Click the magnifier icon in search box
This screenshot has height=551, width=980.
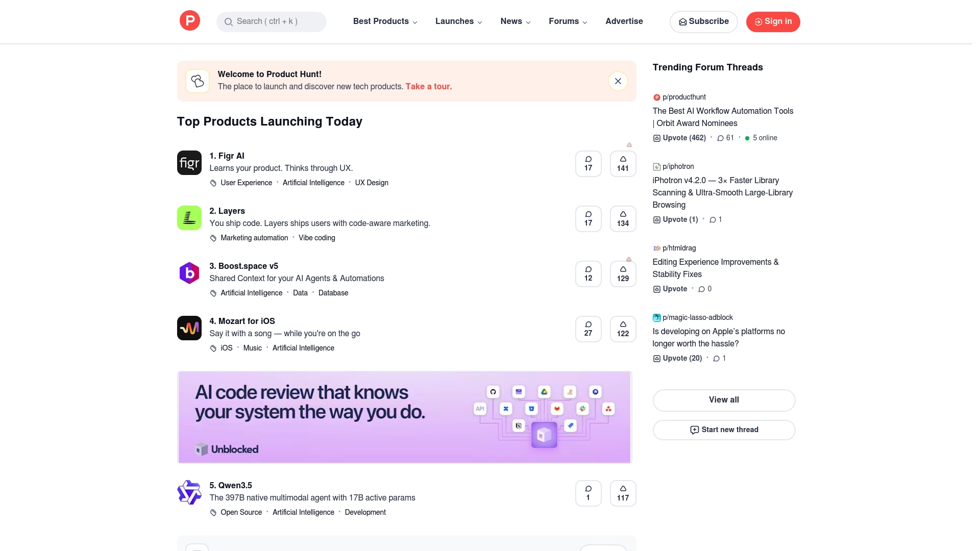click(228, 22)
